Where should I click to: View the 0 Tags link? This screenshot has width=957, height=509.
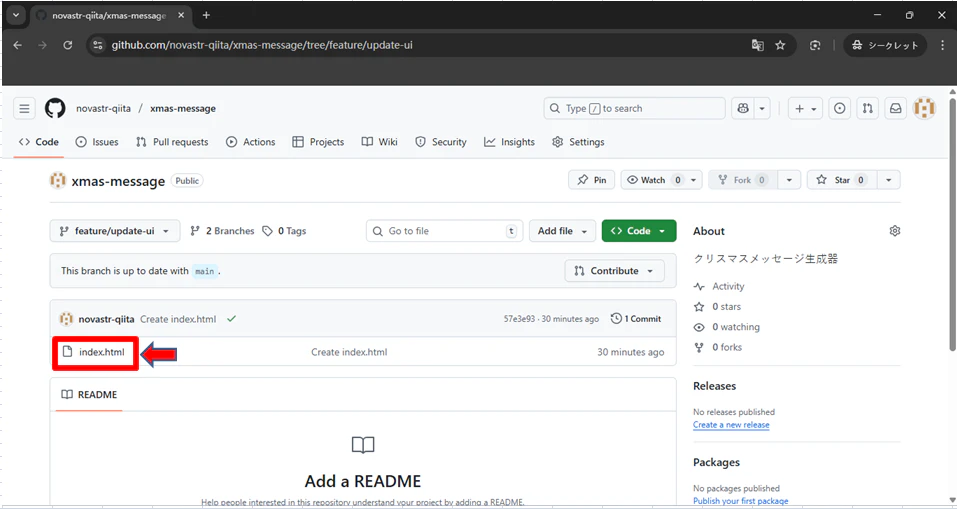pos(284,231)
